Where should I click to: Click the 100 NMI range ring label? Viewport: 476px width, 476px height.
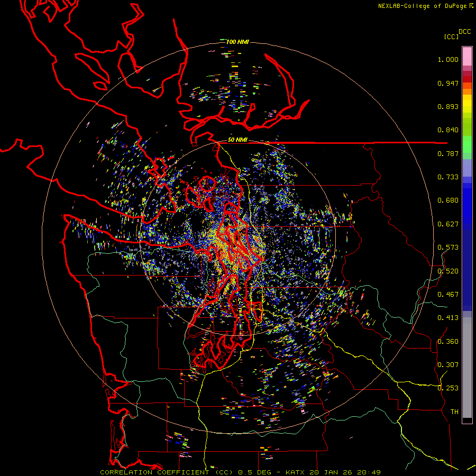pyautogui.click(x=237, y=42)
